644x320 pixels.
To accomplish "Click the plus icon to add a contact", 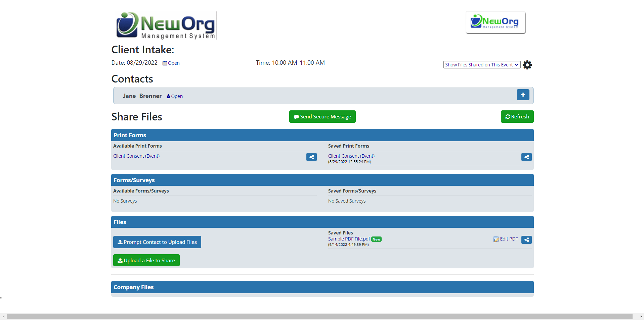I will click(523, 95).
